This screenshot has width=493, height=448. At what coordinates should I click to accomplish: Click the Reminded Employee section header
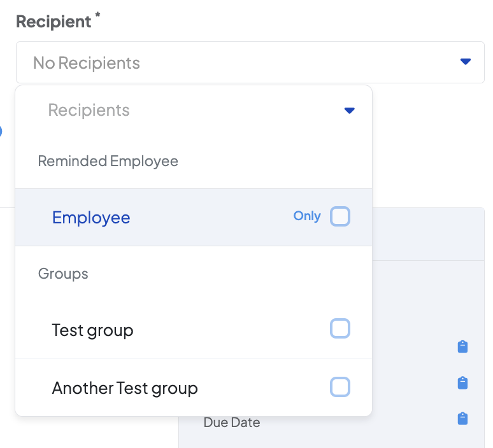click(x=108, y=161)
